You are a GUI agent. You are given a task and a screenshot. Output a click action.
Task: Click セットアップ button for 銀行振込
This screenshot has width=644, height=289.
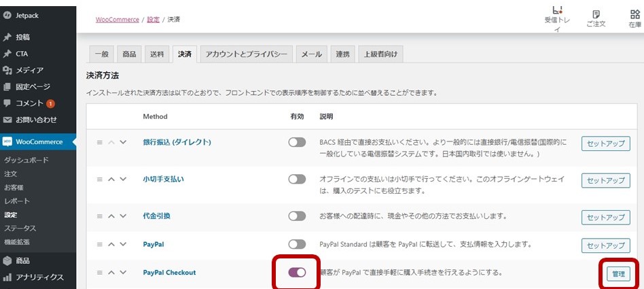pos(606,143)
